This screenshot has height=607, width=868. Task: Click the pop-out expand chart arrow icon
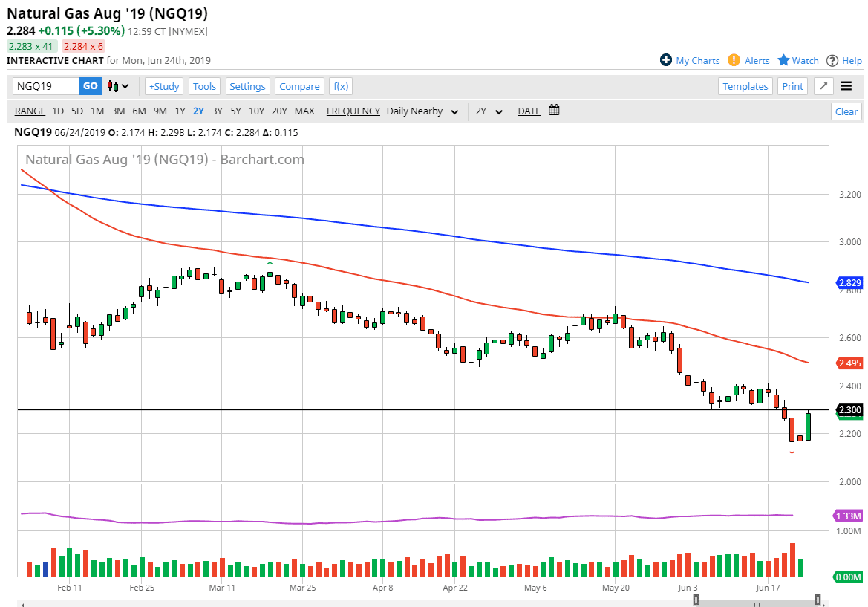pyautogui.click(x=823, y=86)
